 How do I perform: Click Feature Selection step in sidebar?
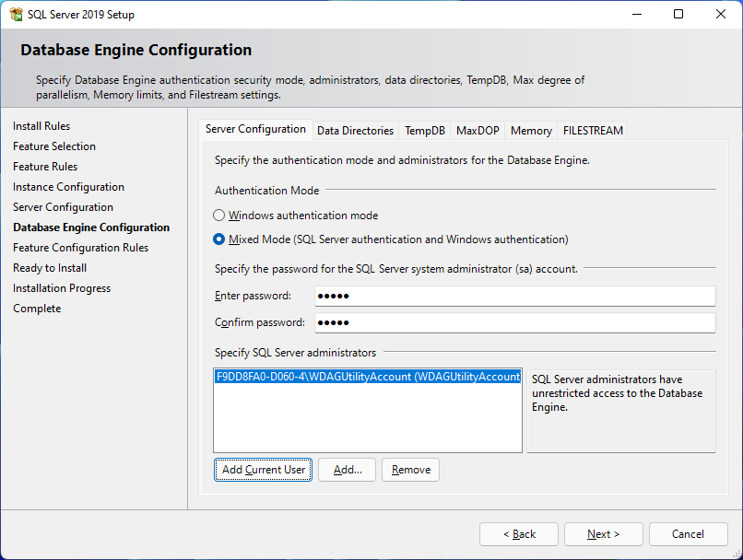pos(54,146)
